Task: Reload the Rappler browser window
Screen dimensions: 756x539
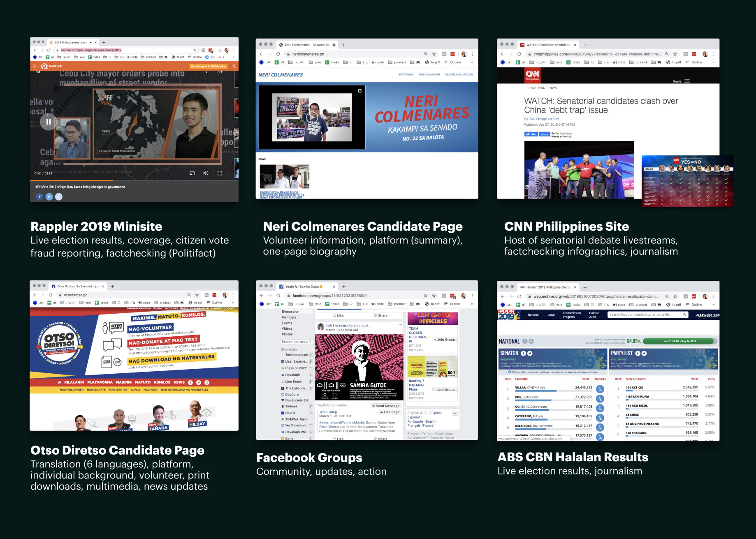Action: [49, 50]
